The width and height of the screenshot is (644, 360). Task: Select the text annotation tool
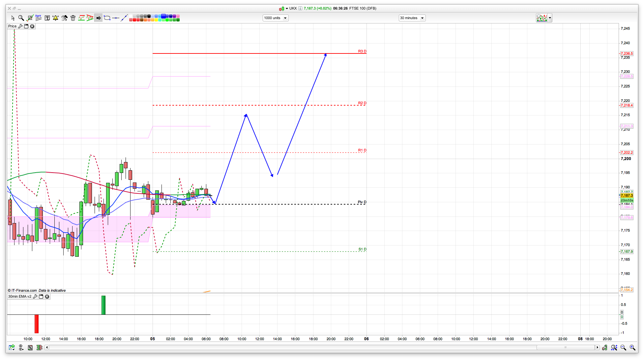click(x=47, y=18)
